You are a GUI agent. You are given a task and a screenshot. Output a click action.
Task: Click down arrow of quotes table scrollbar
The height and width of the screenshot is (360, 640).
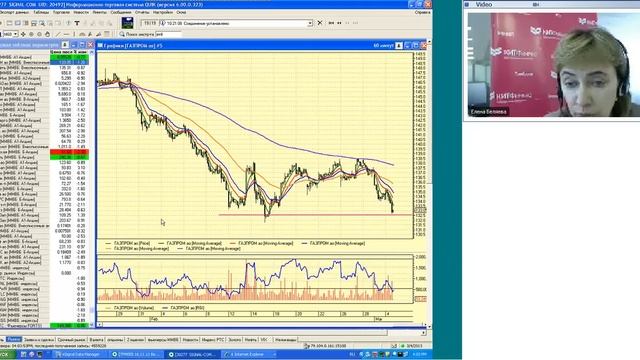point(92,325)
